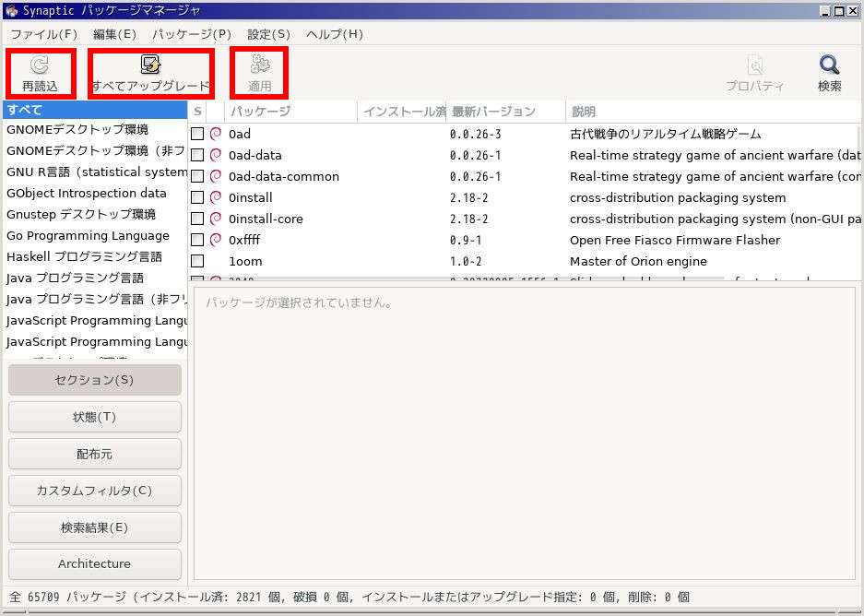The height and width of the screenshot is (616, 864).
Task: Click Debian swirl icon of 0ad row
Action: click(x=216, y=134)
